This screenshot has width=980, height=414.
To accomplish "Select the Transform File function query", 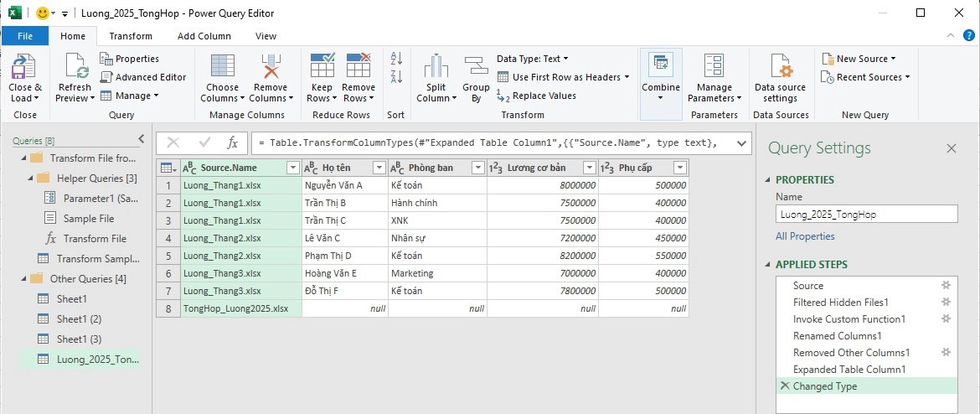I will pyautogui.click(x=85, y=238).
